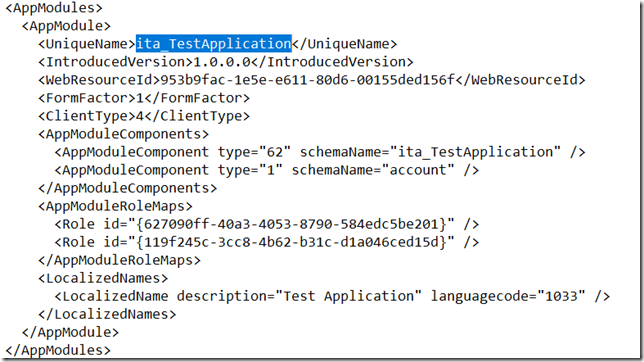Click the AppModuleComponent line with schemaName="account"

coord(267,170)
